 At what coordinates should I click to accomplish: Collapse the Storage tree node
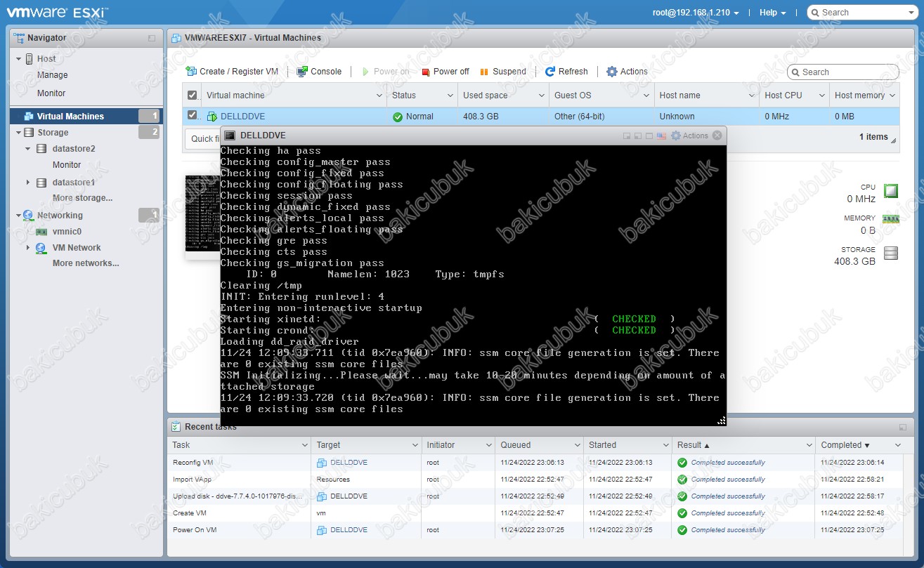point(19,132)
